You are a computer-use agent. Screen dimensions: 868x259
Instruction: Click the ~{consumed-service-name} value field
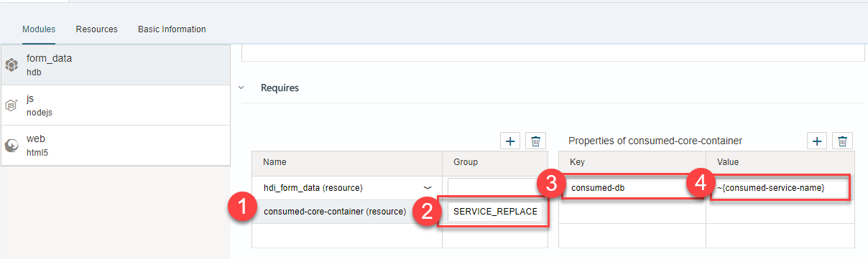[x=780, y=188]
